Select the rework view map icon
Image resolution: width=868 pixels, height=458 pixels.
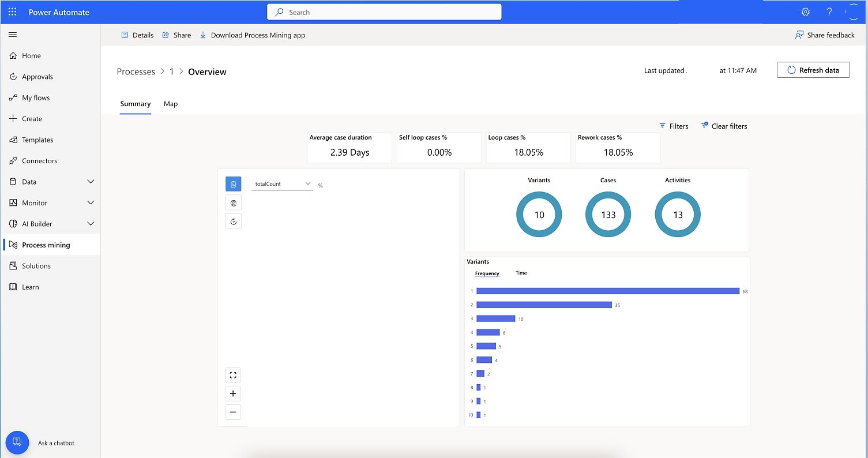(233, 221)
